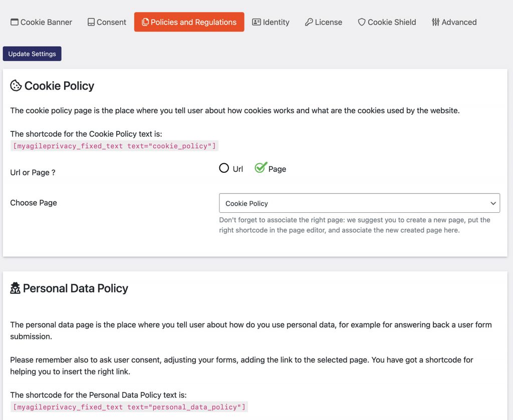Screen dimensions: 513x420
Task: Click the 'Choose Page' label
Action: click(x=34, y=203)
